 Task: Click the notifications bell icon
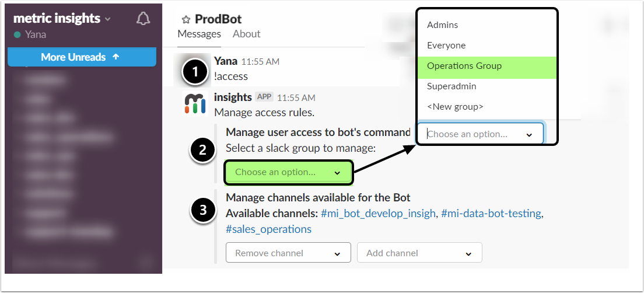click(143, 19)
